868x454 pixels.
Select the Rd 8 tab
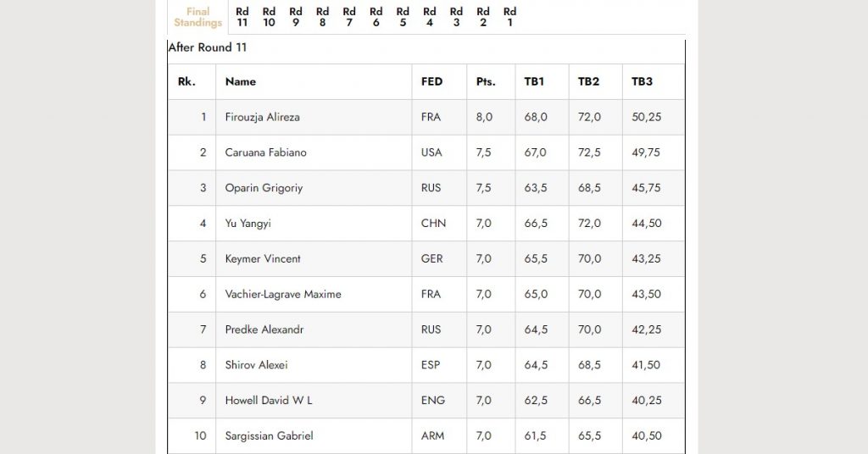[x=322, y=17]
